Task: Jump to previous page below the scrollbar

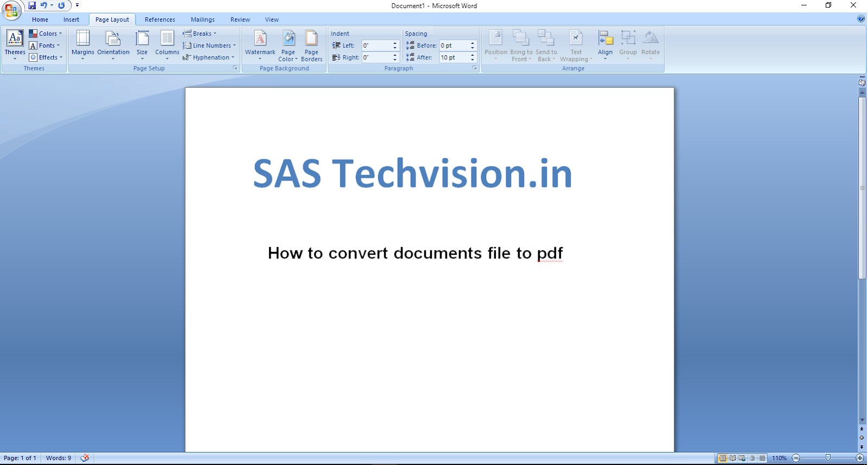Action: (x=862, y=429)
